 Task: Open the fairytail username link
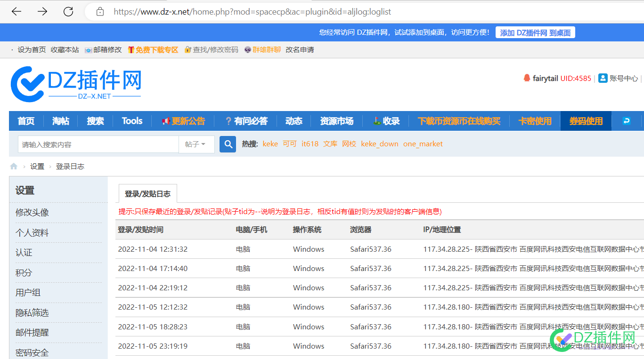546,79
